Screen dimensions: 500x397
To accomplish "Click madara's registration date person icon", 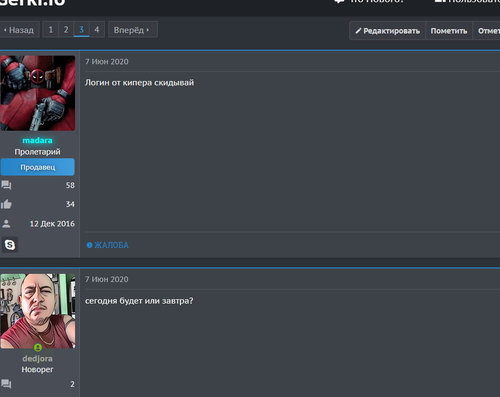I will (x=6, y=224).
